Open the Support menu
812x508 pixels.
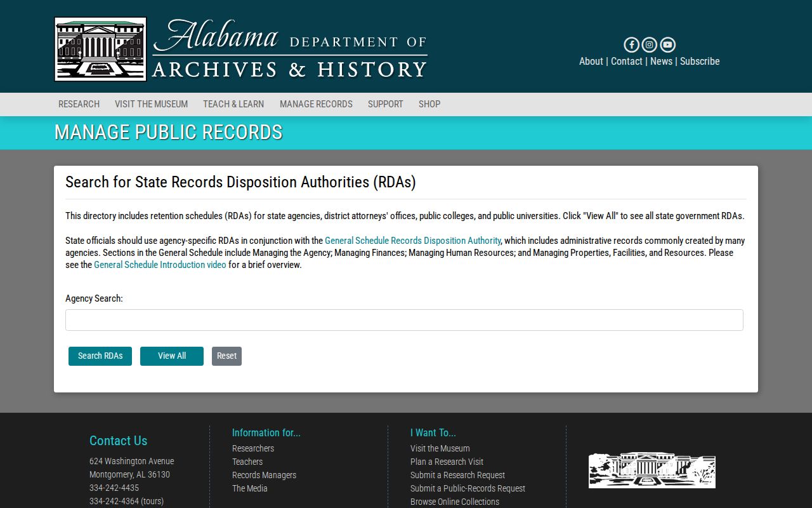(x=385, y=104)
